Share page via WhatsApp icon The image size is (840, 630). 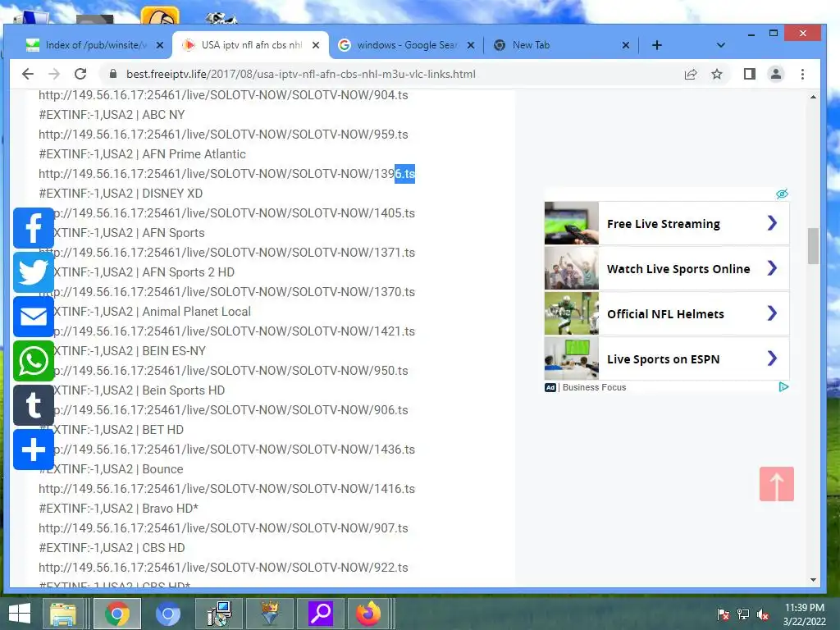(33, 361)
